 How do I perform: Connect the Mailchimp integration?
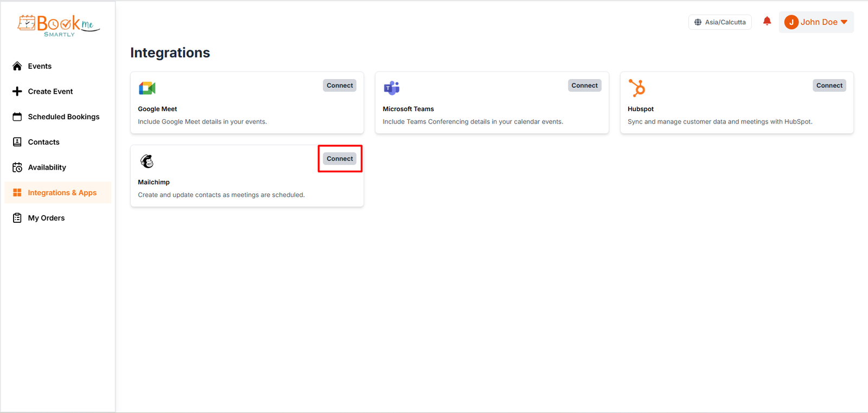pos(340,159)
